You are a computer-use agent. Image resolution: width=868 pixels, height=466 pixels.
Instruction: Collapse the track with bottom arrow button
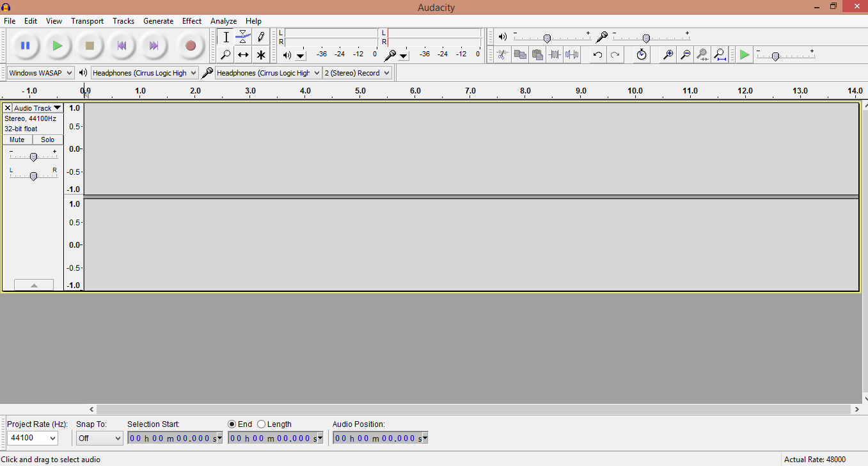tap(34, 285)
